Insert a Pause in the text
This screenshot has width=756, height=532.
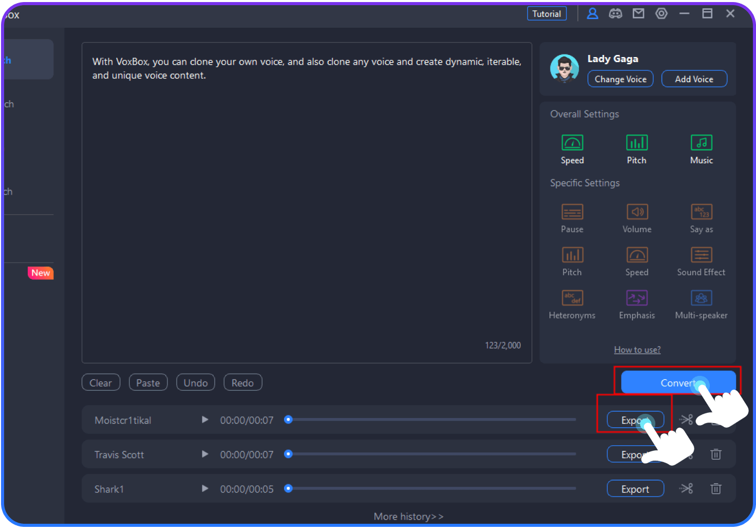click(x=572, y=218)
